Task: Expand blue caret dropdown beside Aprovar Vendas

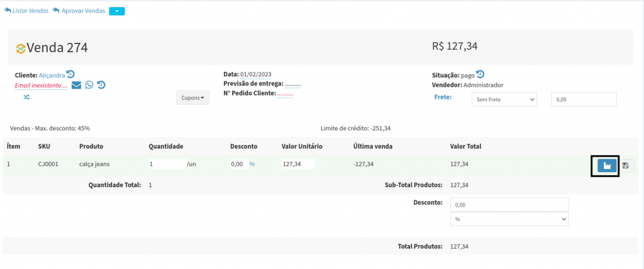Action: tap(117, 11)
